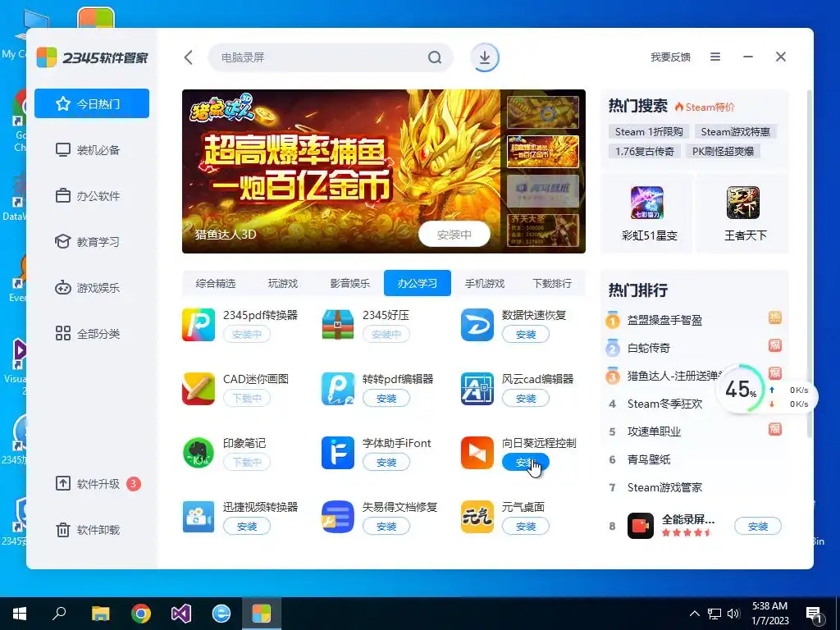840x630 pixels.
Task: Install 向日葵远程控制
Action: (x=526, y=462)
